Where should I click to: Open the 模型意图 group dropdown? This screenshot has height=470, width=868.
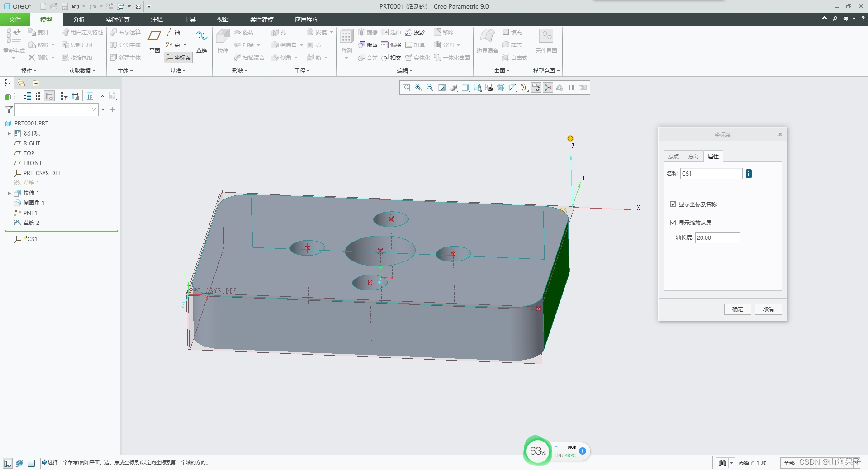[x=546, y=71]
